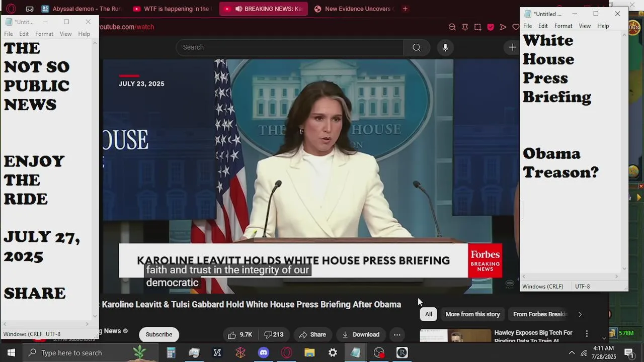Image resolution: width=644 pixels, height=362 pixels.
Task: Switch to the 'WTF is happening' tab
Action: (172, 9)
